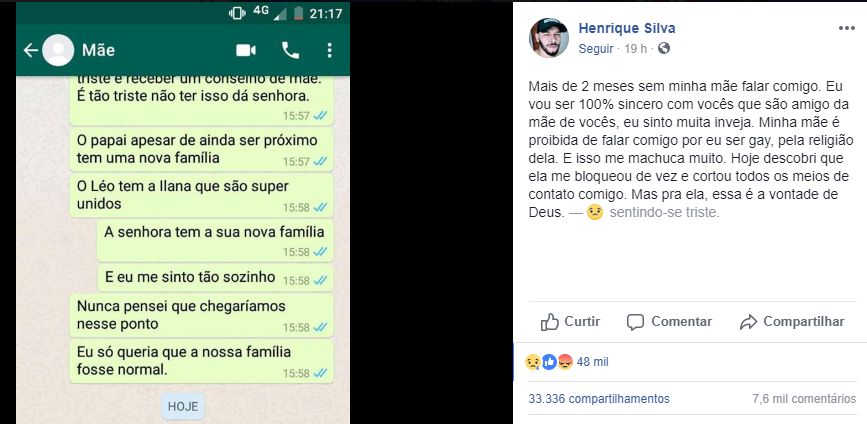
Task: Start a voice call with Mãe
Action: (x=291, y=50)
